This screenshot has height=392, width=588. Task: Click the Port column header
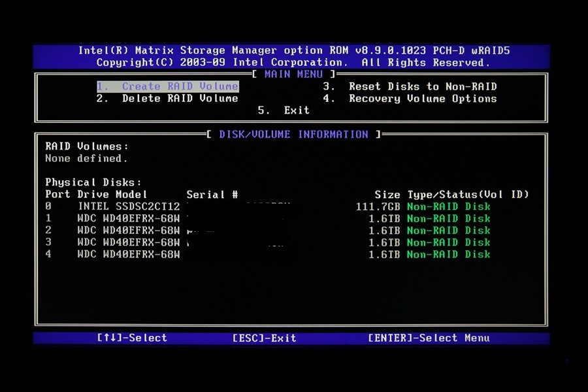(57, 194)
